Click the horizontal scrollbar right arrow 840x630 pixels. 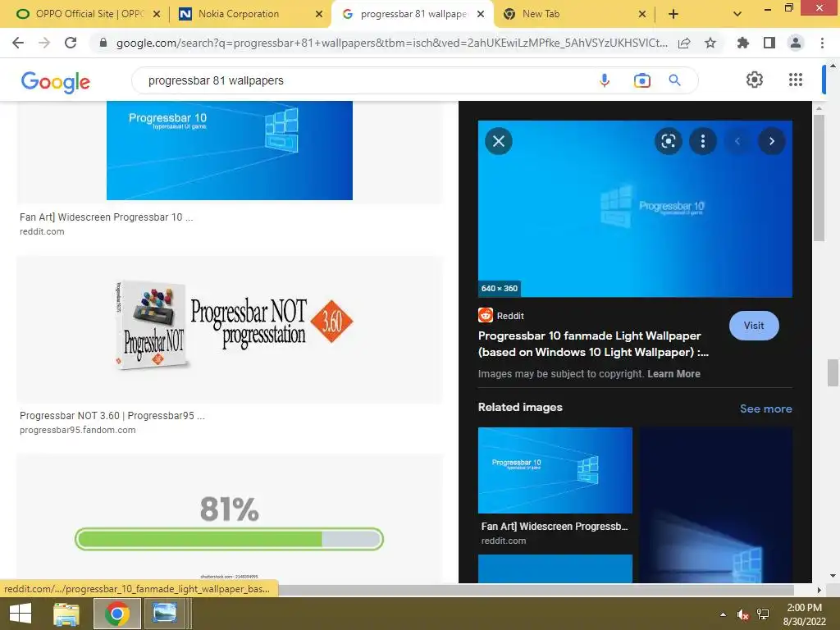pos(819,590)
